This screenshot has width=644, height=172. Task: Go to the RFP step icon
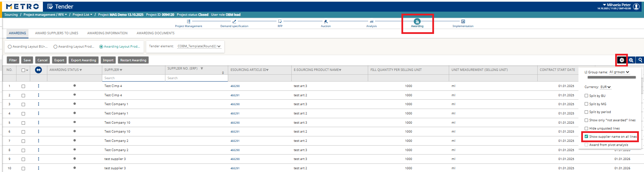[x=280, y=21]
